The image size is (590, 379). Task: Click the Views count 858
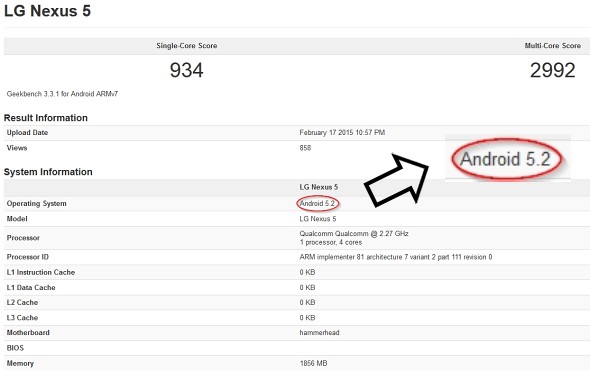(305, 148)
